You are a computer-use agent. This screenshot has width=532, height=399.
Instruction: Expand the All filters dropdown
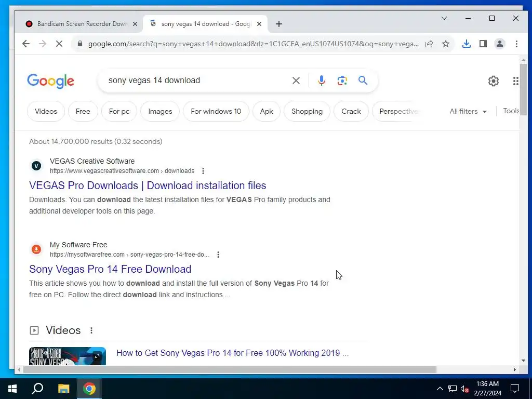coord(468,111)
